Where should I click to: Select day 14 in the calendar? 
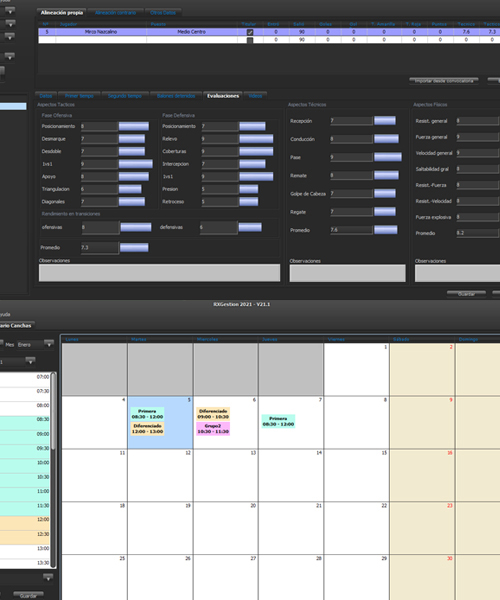[x=291, y=475]
